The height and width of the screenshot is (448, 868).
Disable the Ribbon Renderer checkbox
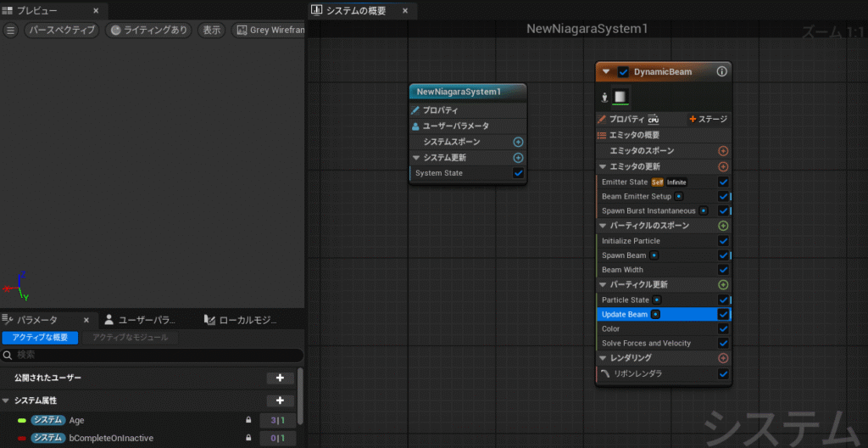[x=723, y=373]
